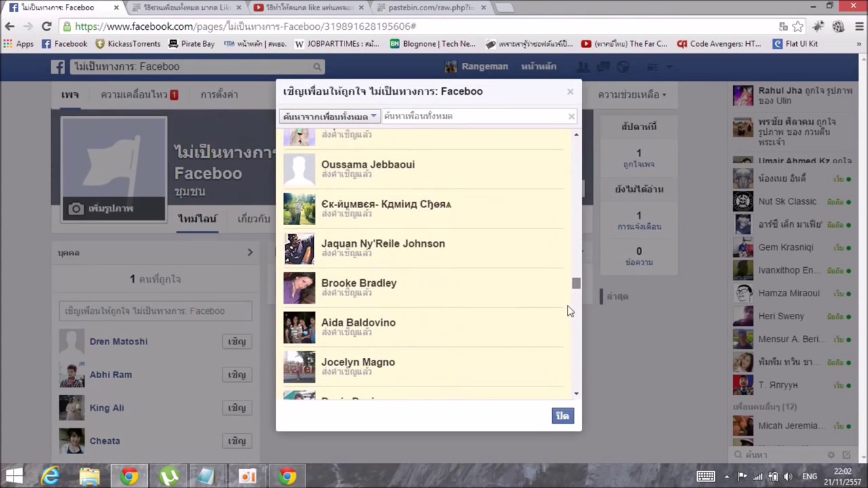Open the Code Avengers bookmark
The height and width of the screenshot is (488, 868).
pos(719,43)
